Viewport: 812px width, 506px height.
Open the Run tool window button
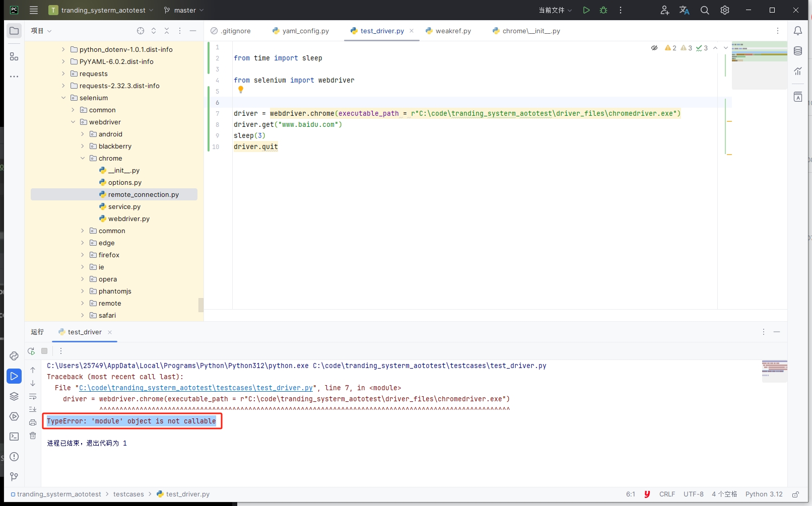(x=14, y=376)
